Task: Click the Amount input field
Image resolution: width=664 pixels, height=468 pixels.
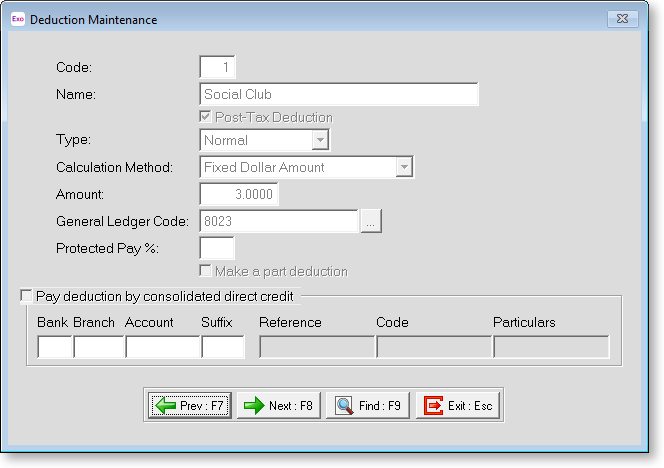Action: [239, 194]
